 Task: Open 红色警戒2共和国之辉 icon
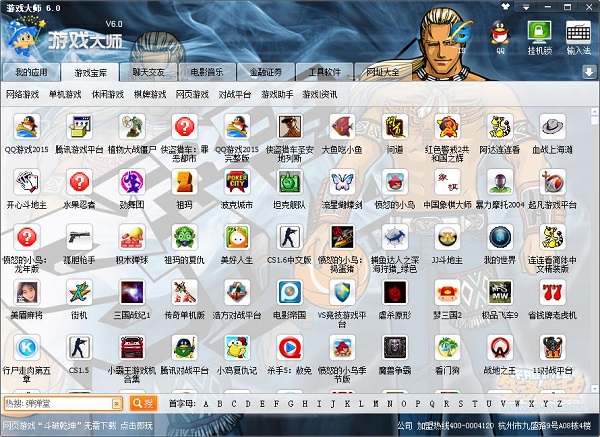click(447, 127)
